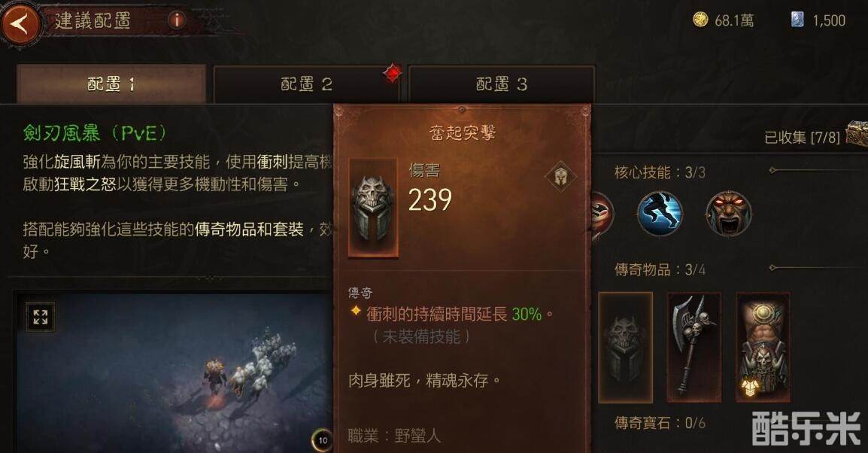Switch to the 配置 3 tab
Screen dimensions: 868x453
[502, 84]
